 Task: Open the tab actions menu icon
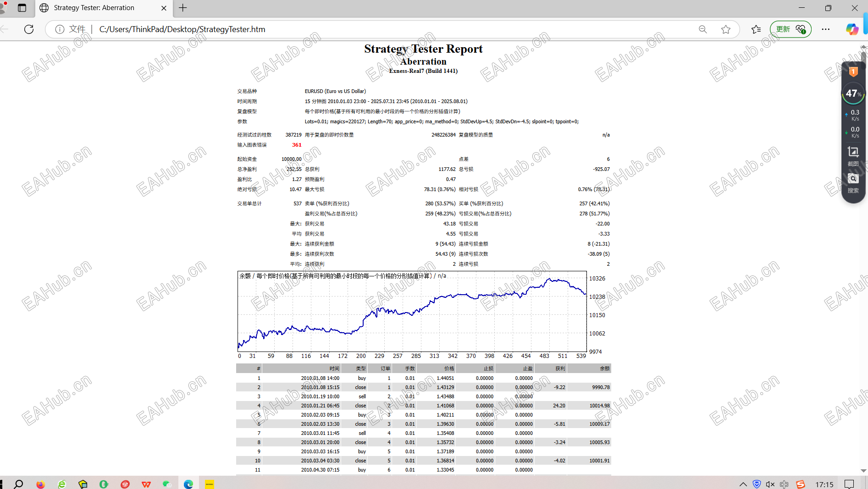click(x=22, y=8)
